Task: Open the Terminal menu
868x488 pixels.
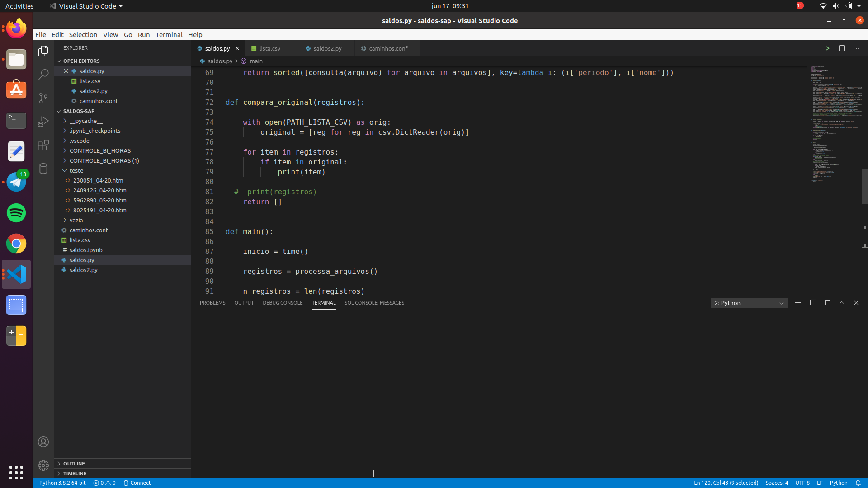Action: tap(169, 34)
